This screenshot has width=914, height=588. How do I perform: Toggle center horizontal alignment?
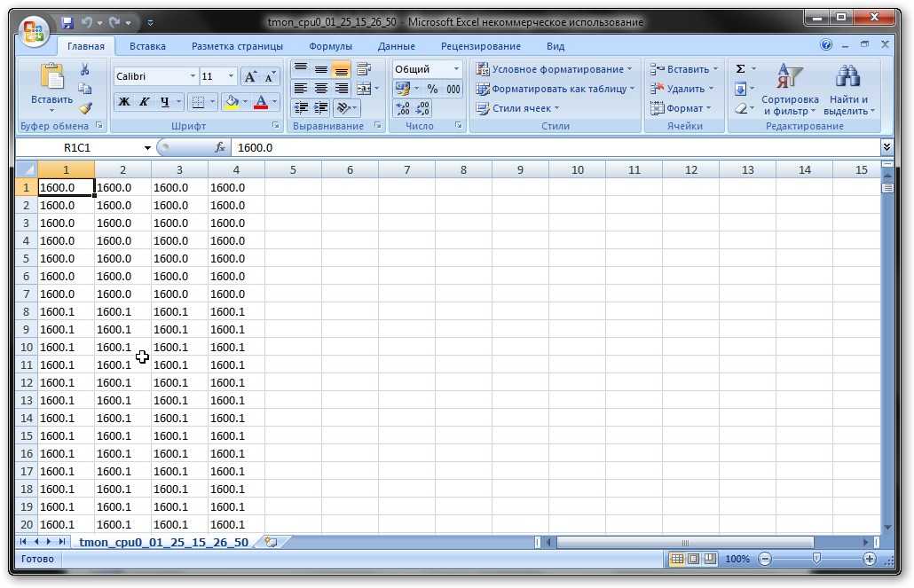[321, 89]
